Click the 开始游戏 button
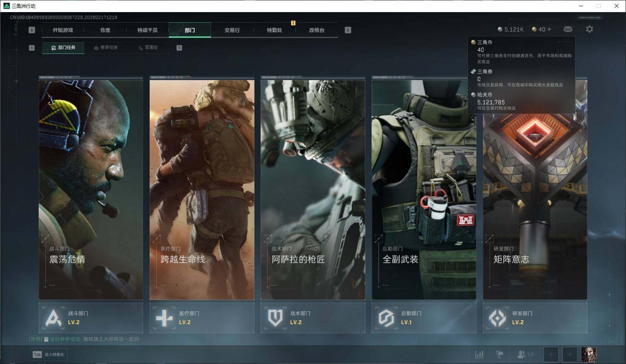The height and width of the screenshot is (364, 626). [x=63, y=30]
